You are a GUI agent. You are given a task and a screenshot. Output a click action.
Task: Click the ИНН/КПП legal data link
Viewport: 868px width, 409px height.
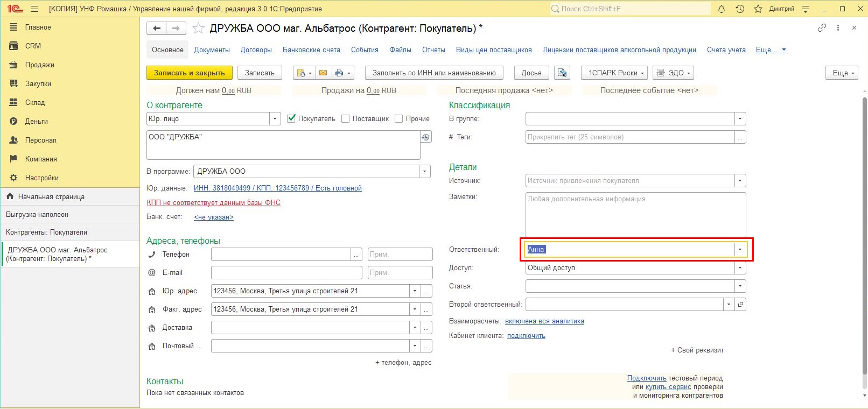277,188
